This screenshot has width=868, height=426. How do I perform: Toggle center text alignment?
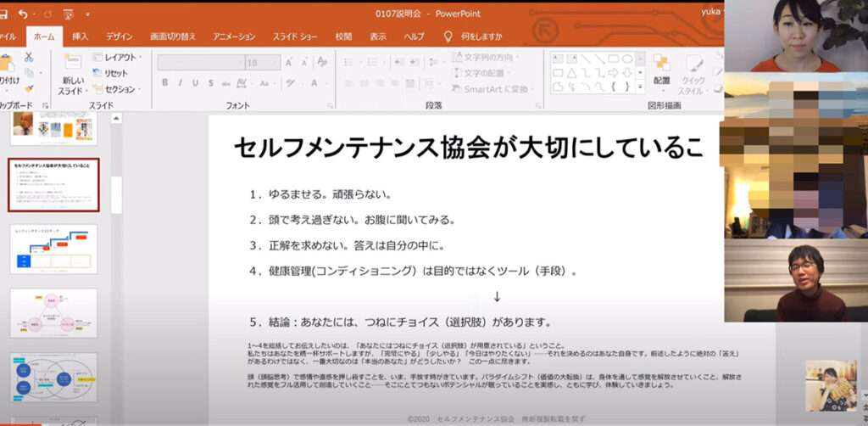point(364,83)
